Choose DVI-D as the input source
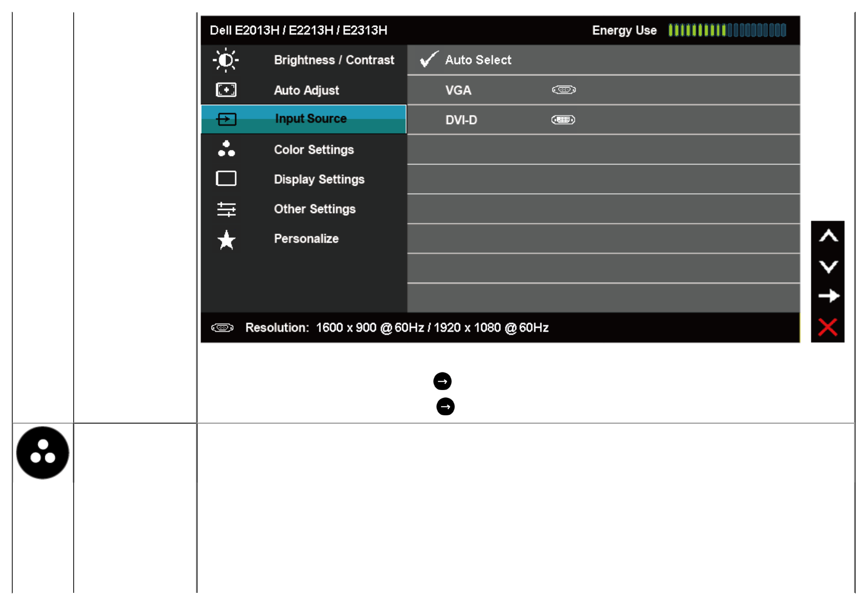 tap(603, 120)
